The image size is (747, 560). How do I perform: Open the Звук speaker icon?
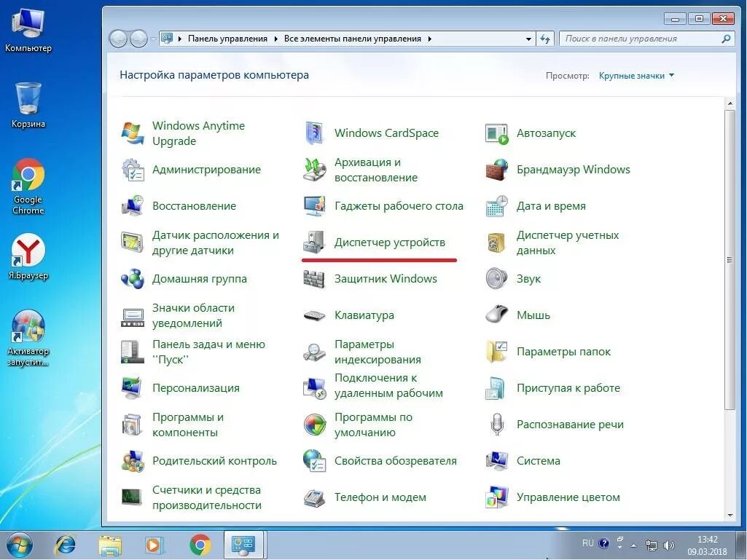pyautogui.click(x=496, y=279)
